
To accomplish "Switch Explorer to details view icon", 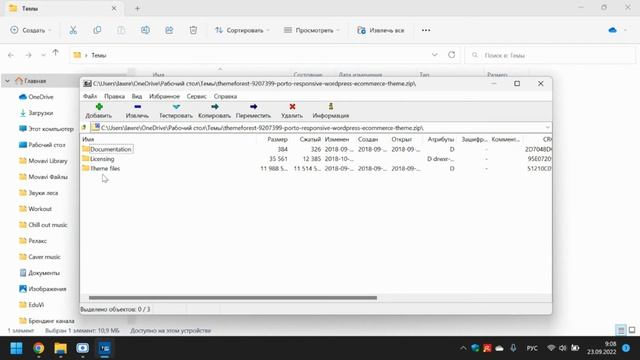I will [x=621, y=330].
